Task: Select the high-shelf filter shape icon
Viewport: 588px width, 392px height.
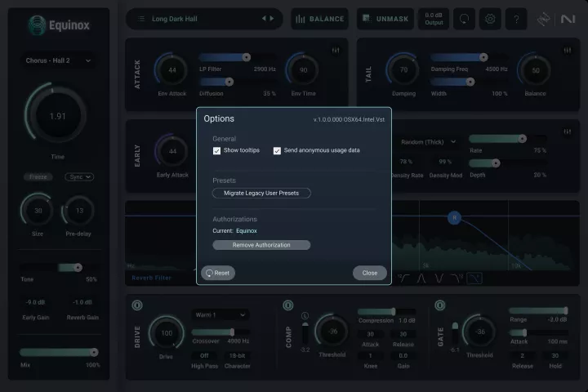Action: [457, 278]
